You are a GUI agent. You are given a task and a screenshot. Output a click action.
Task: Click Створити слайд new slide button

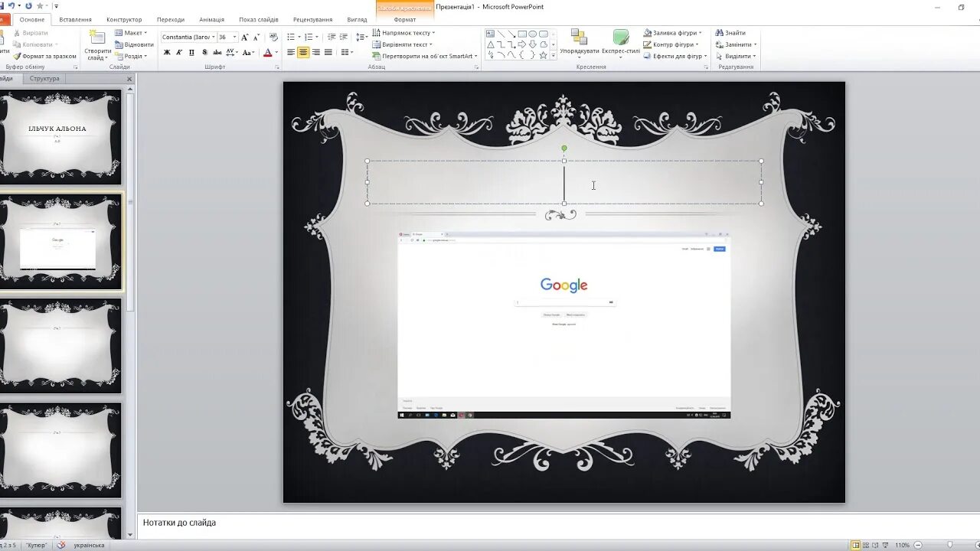coord(97,46)
